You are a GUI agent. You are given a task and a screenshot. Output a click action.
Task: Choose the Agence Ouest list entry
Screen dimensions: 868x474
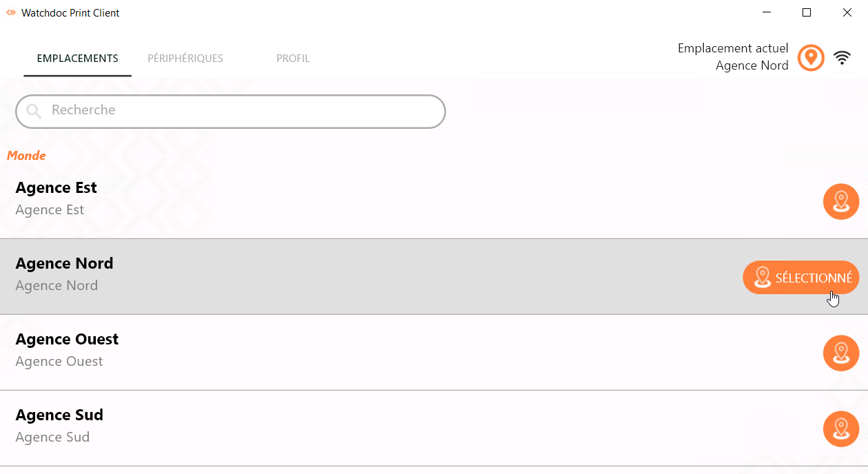click(x=345, y=351)
